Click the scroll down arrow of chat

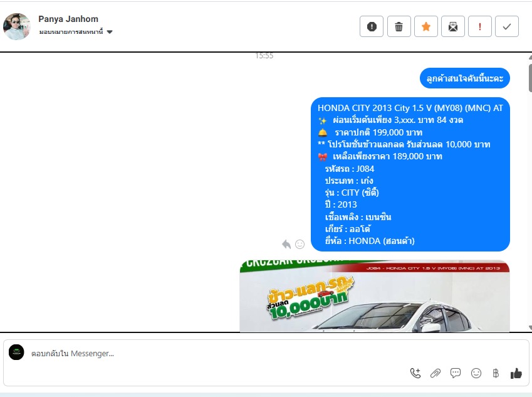530,327
